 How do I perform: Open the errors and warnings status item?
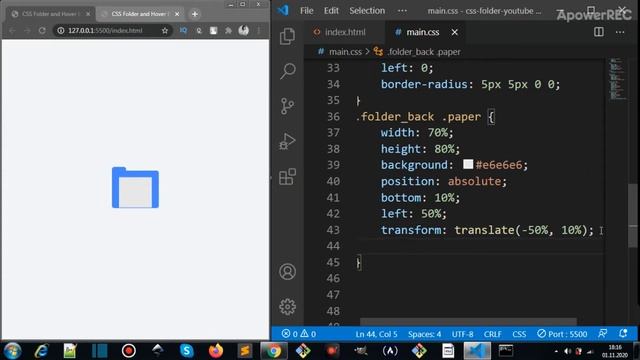(298, 334)
